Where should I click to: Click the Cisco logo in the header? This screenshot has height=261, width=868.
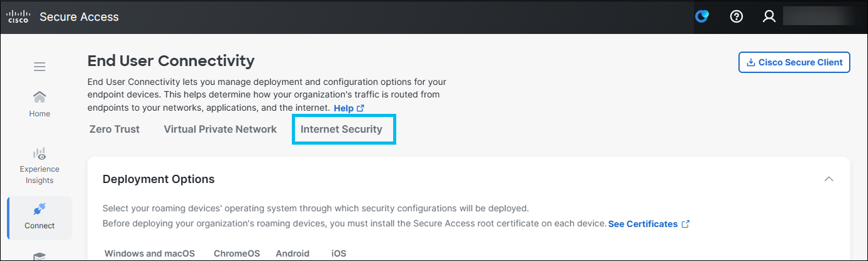[x=17, y=17]
